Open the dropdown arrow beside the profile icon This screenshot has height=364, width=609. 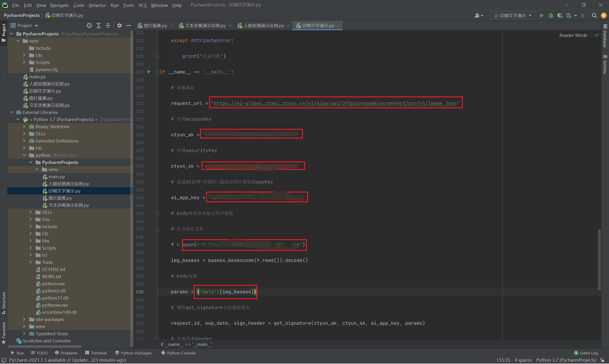pyautogui.click(x=575, y=16)
